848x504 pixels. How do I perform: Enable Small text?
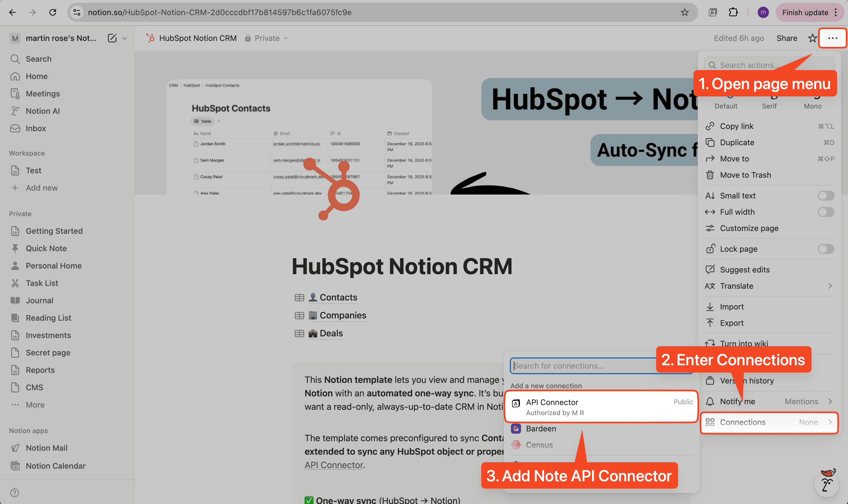826,195
